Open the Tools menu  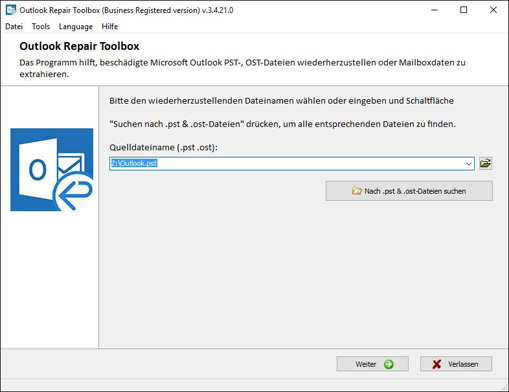pyautogui.click(x=41, y=26)
